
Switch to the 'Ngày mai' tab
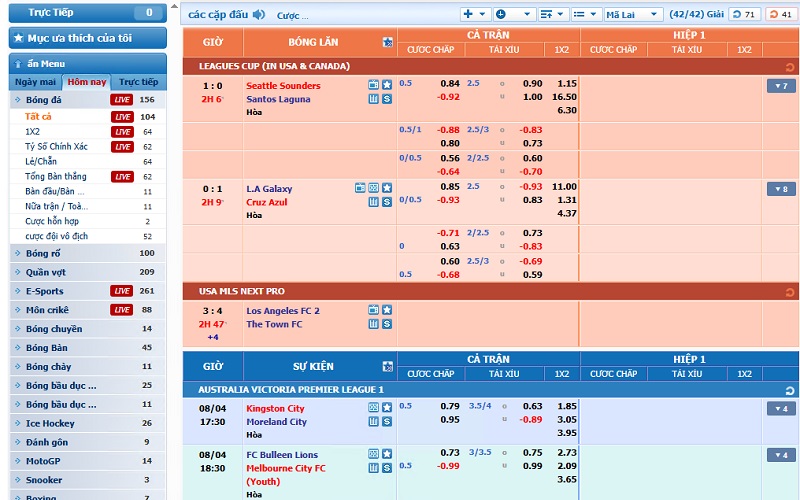point(35,82)
